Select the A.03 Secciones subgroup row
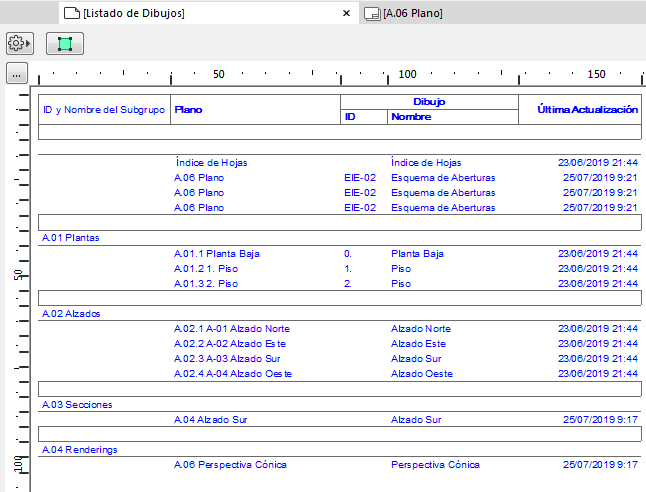Image resolution: width=646 pixels, height=492 pixels. [x=76, y=405]
